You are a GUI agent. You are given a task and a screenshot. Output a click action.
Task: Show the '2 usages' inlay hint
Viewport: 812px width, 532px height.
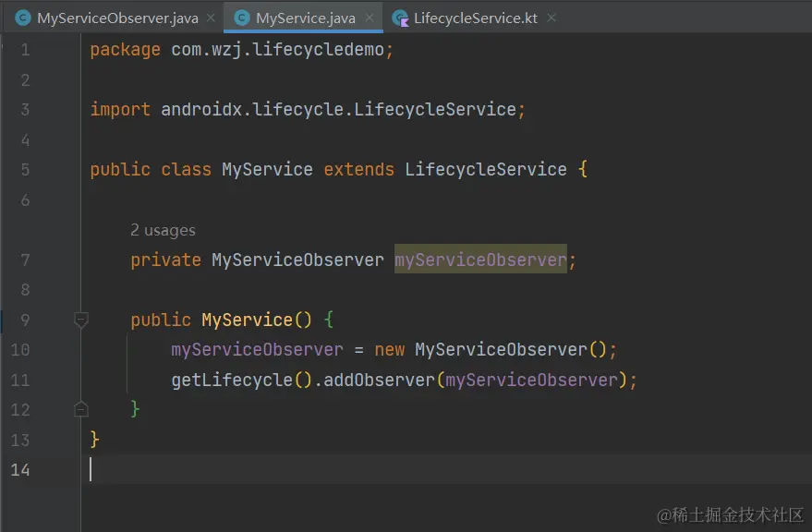pos(164,230)
